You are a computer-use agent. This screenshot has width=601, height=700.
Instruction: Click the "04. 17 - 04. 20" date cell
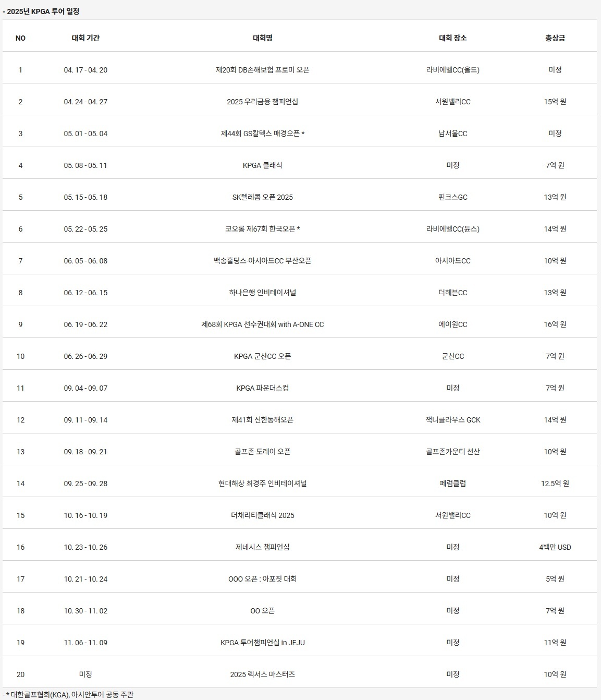coord(85,70)
